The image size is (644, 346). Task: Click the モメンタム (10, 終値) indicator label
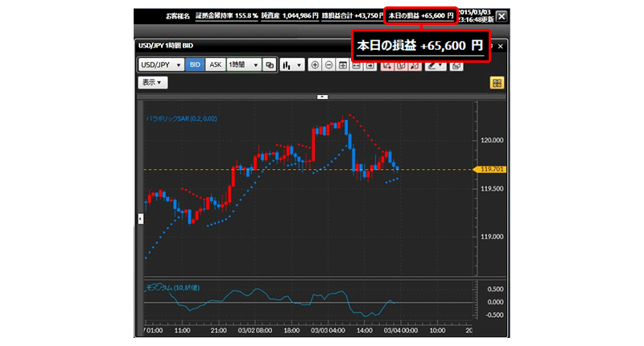(x=173, y=288)
